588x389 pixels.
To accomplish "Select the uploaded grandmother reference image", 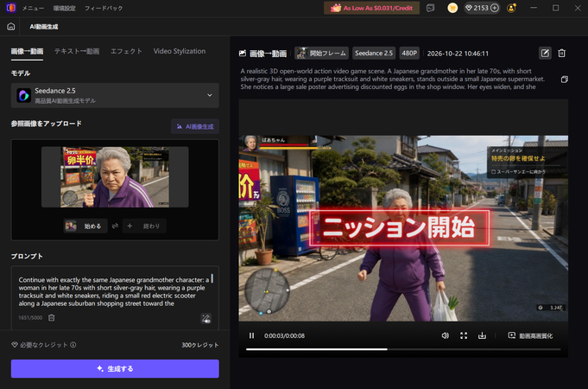I will (x=115, y=177).
